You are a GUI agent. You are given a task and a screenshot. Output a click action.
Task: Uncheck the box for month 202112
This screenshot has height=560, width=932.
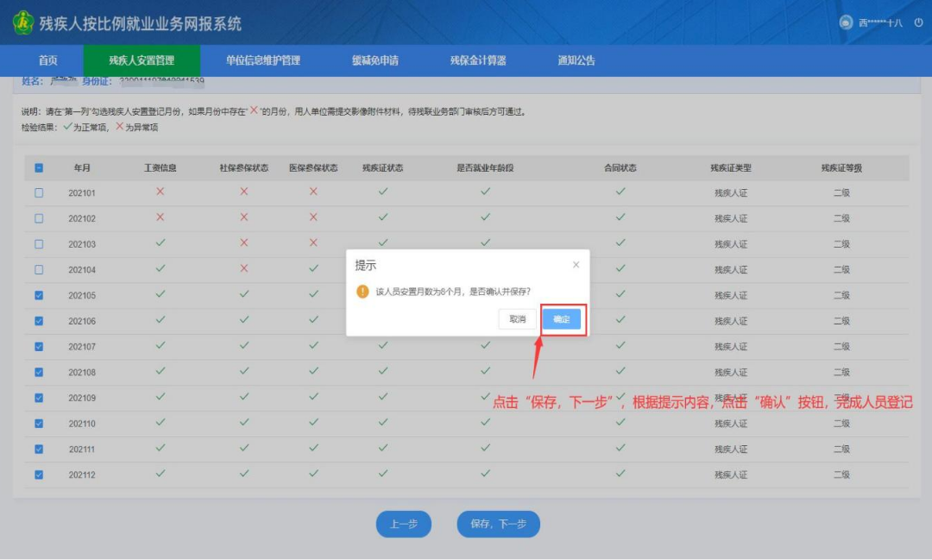(x=39, y=475)
